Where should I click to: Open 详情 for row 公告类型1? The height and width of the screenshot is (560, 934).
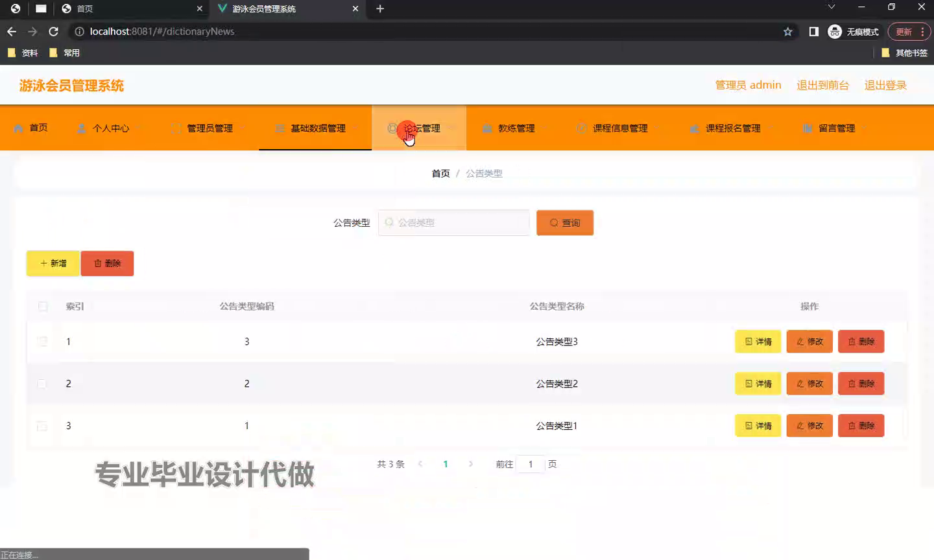[x=758, y=426]
